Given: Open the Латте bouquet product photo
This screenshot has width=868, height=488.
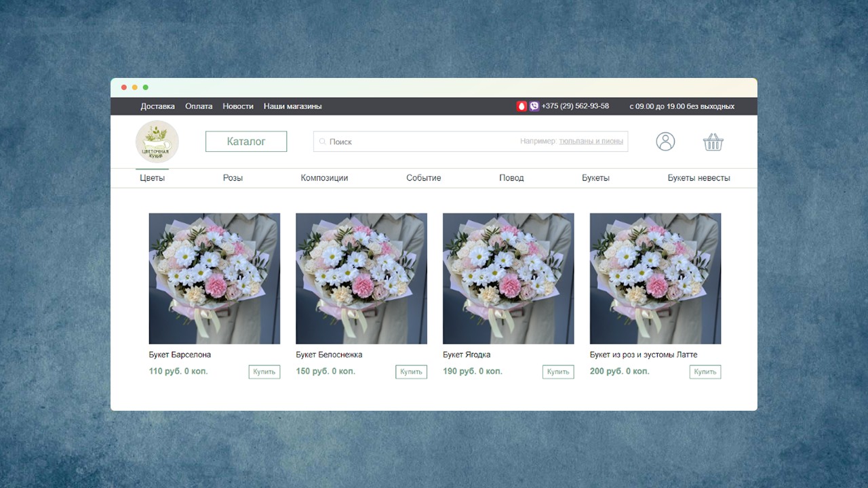Looking at the screenshot, I should pyautogui.click(x=655, y=279).
